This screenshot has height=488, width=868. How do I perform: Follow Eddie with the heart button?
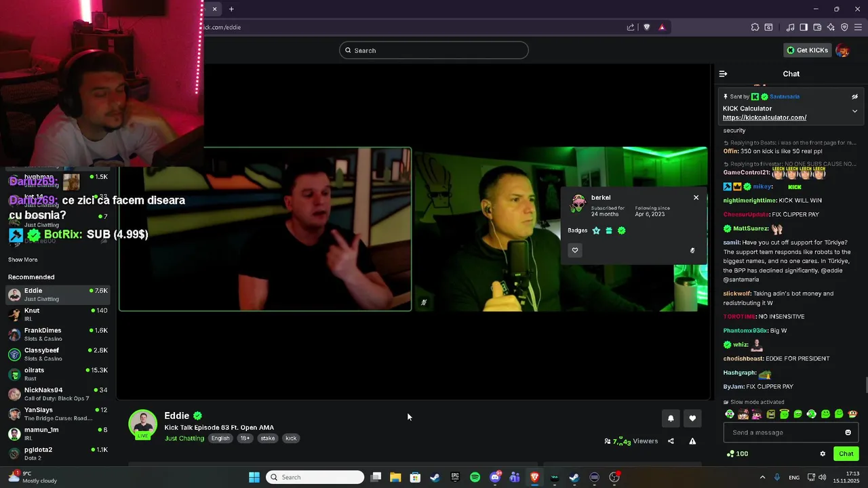[x=692, y=418]
